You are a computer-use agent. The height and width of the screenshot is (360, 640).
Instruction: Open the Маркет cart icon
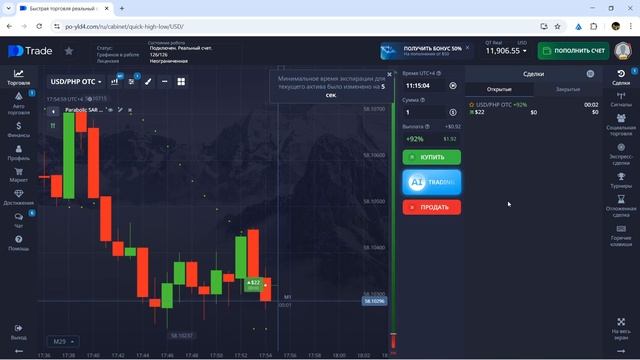[18, 175]
